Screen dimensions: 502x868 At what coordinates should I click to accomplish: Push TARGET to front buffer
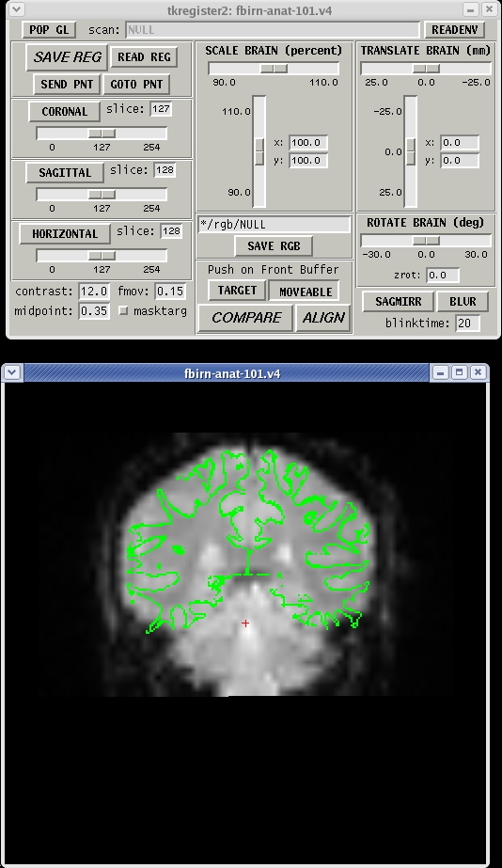pyautogui.click(x=238, y=291)
